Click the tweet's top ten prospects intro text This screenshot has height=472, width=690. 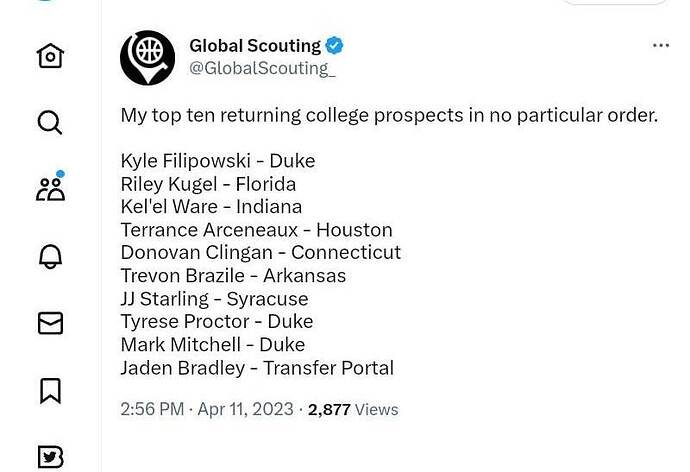pos(389,115)
